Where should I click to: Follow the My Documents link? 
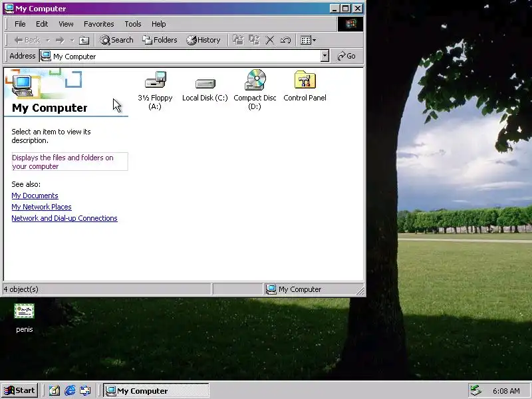tap(35, 196)
